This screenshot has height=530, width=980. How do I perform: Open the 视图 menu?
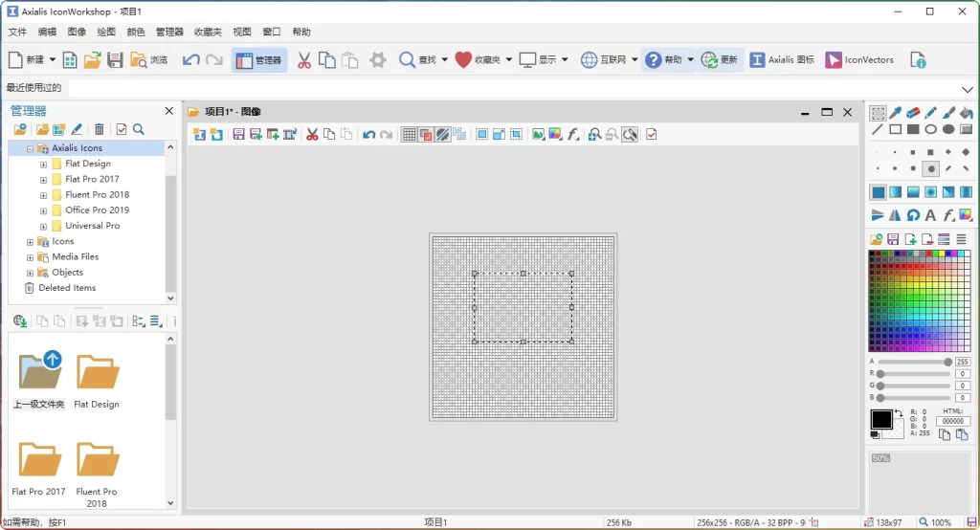pyautogui.click(x=241, y=32)
